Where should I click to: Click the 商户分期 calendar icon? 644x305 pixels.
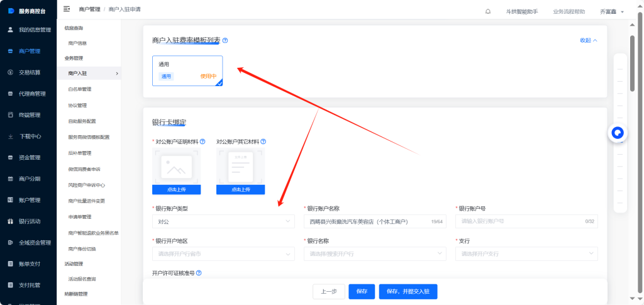[11, 179]
